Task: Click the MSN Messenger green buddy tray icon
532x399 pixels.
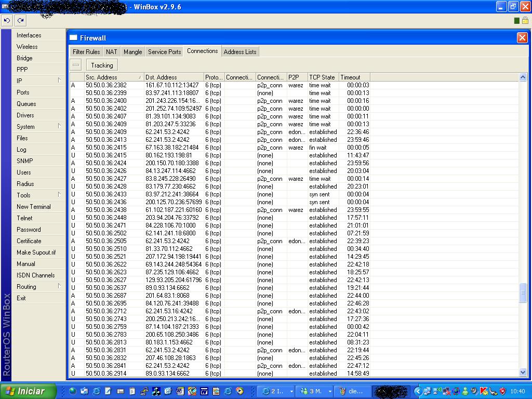Action: point(465,391)
